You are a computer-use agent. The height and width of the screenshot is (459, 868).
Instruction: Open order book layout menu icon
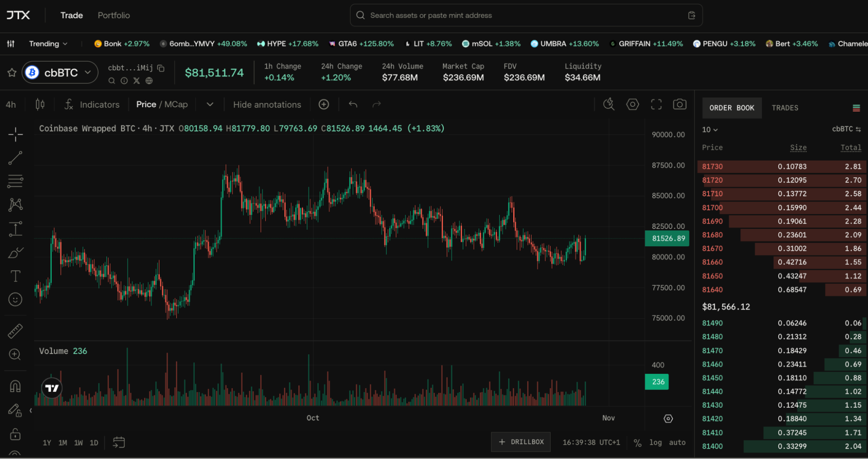coord(856,108)
